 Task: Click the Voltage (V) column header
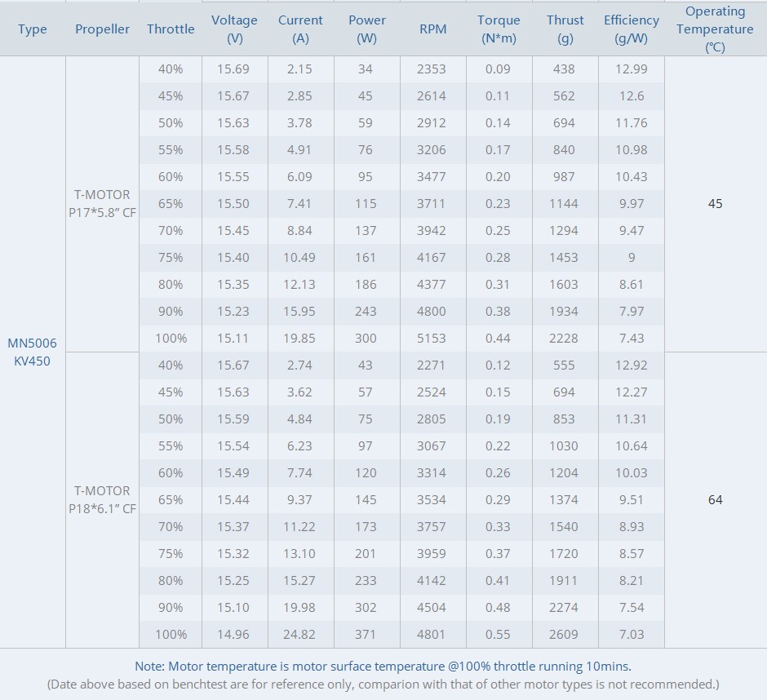pyautogui.click(x=235, y=29)
